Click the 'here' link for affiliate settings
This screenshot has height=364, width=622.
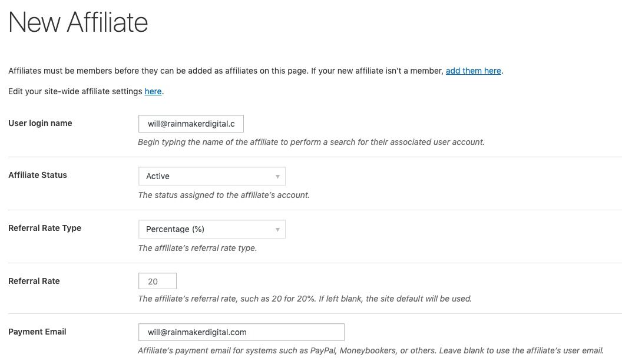coord(153,91)
